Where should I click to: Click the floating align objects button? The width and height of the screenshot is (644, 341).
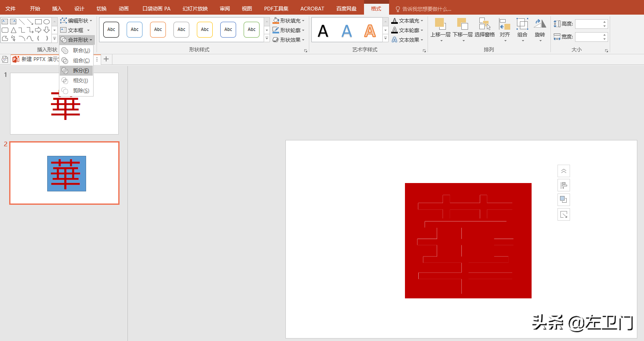(564, 185)
